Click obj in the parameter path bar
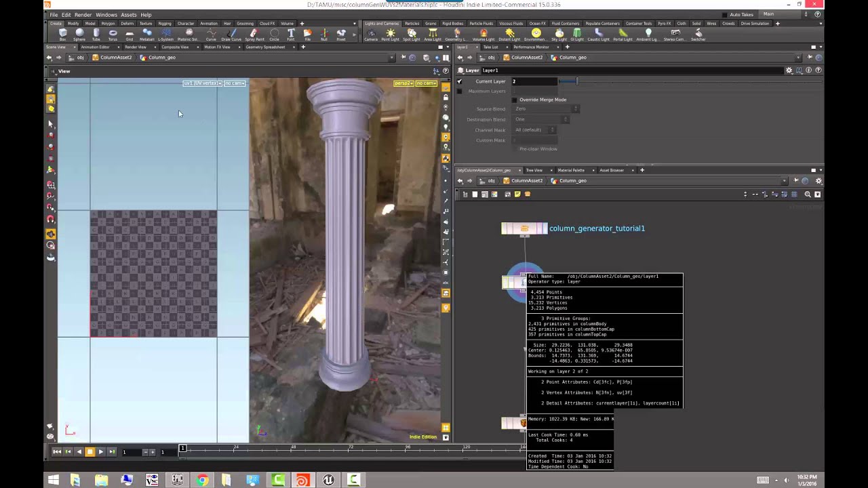 [x=492, y=58]
